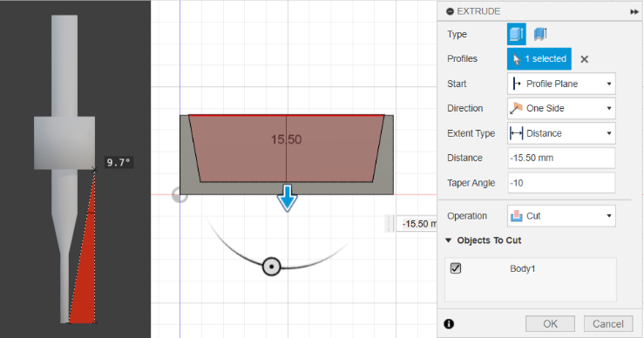
Task: Click the Distance input field
Action: [x=561, y=158]
